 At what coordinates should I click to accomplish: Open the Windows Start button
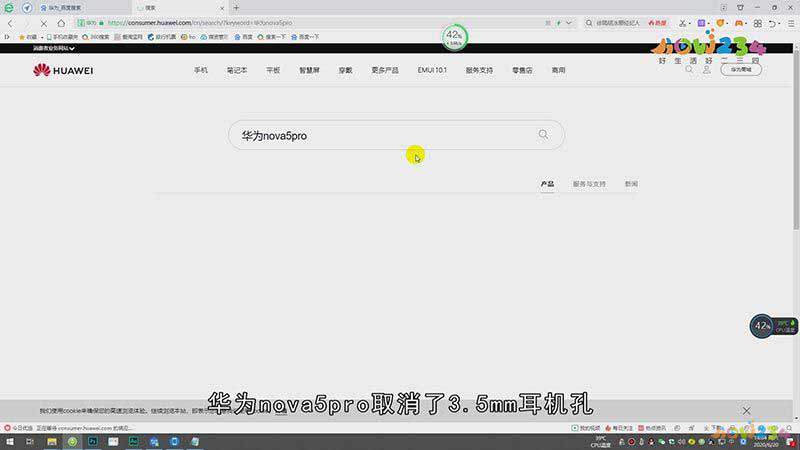click(10, 441)
